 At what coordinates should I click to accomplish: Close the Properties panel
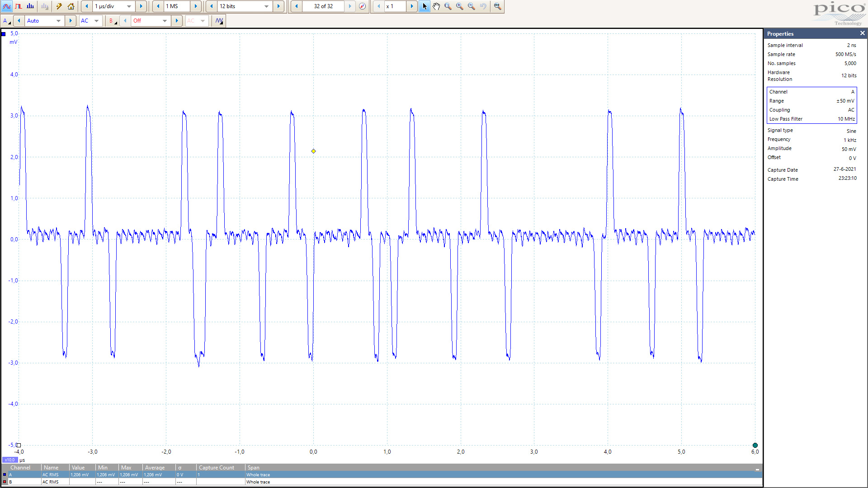pyautogui.click(x=862, y=33)
